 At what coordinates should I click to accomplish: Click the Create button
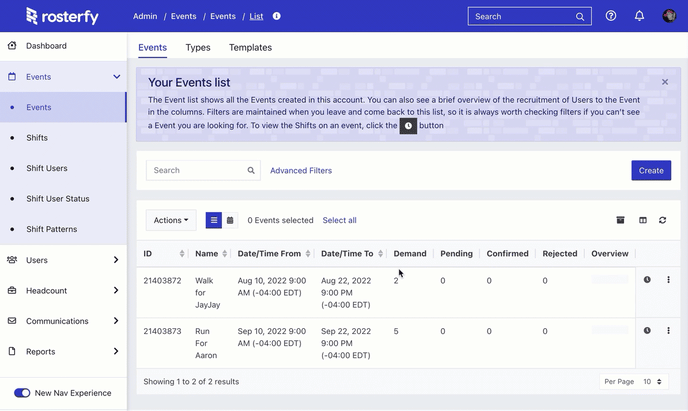[651, 170]
